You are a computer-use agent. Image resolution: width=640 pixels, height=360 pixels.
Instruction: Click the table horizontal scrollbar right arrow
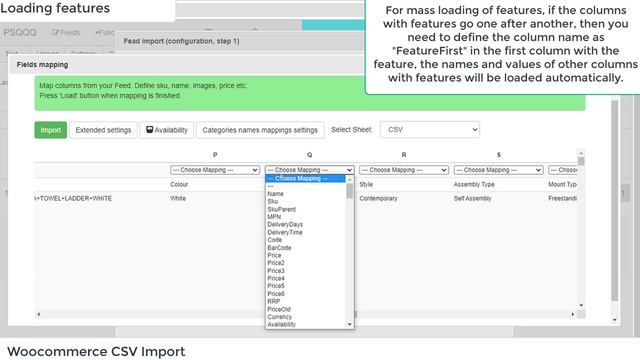[x=573, y=314]
